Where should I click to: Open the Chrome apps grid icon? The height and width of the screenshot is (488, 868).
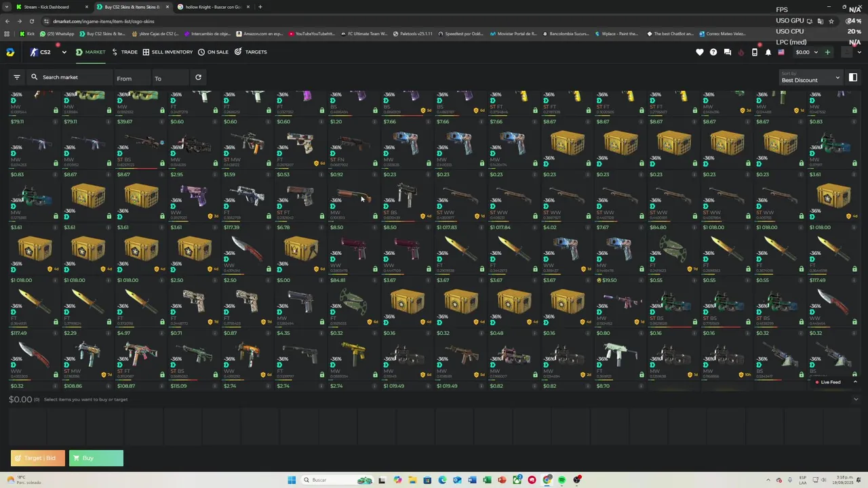click(7, 33)
